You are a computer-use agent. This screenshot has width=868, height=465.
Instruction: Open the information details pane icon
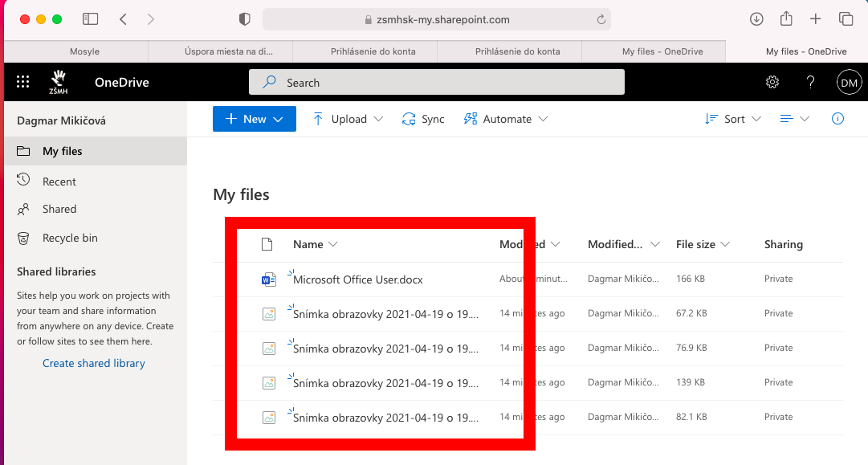[x=837, y=119]
